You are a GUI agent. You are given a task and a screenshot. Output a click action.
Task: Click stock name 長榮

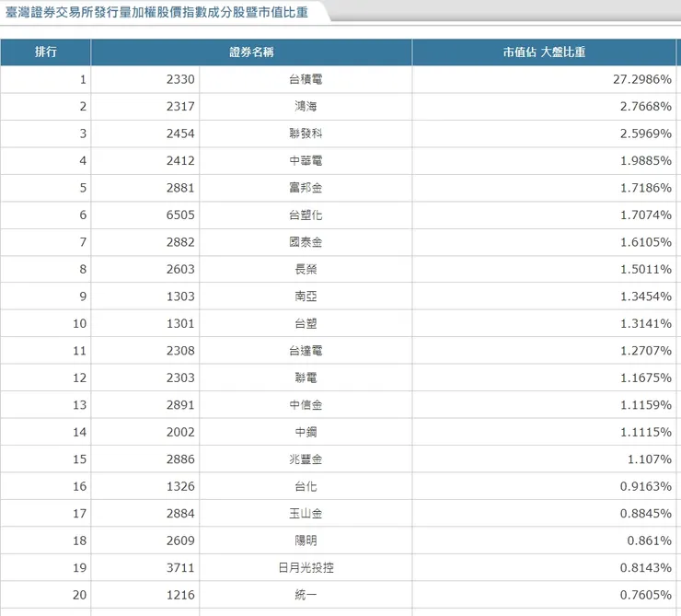coord(306,270)
